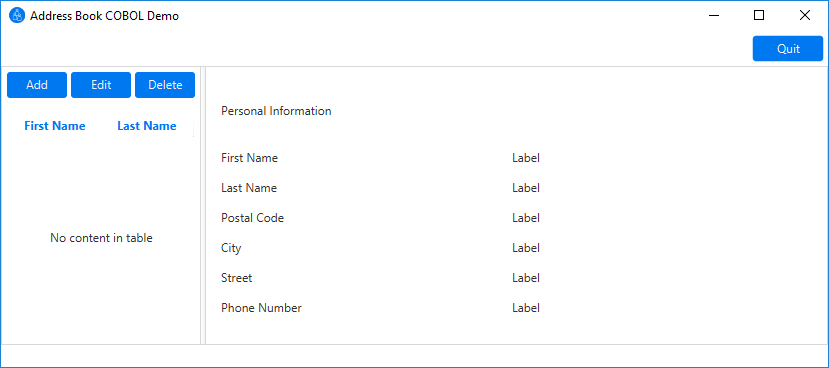Click the value Label beside Postal Code
This screenshot has width=829, height=368.
click(526, 218)
